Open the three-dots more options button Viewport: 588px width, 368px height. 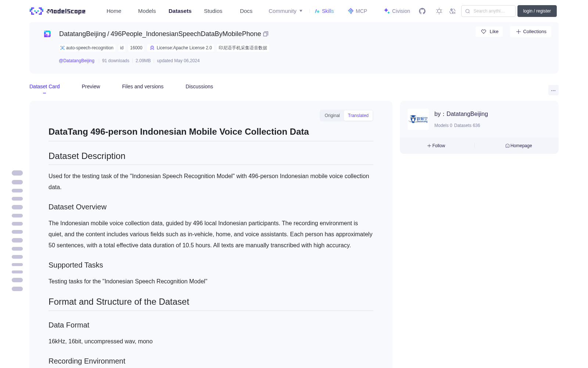click(553, 90)
